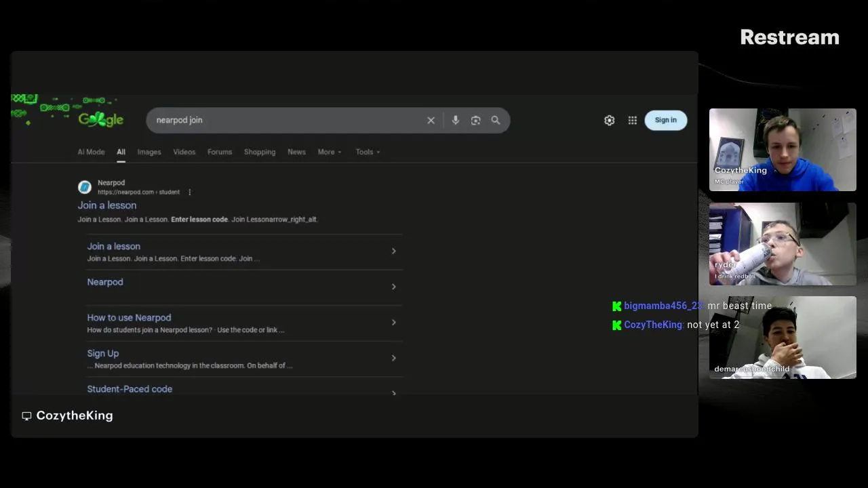Open chevron on Join a lesson sitelink

(393, 251)
